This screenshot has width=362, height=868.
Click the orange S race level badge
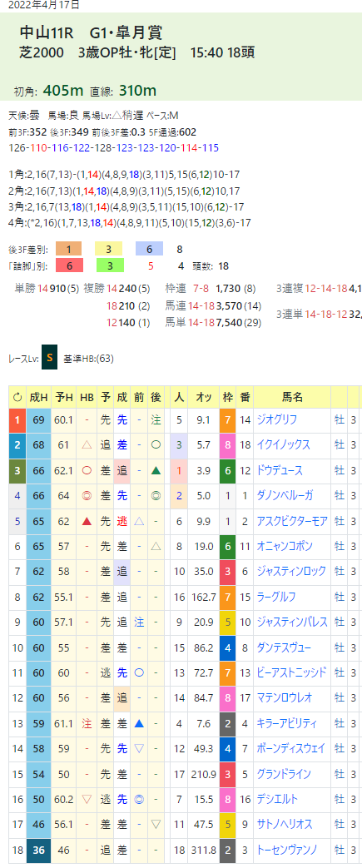(x=49, y=358)
